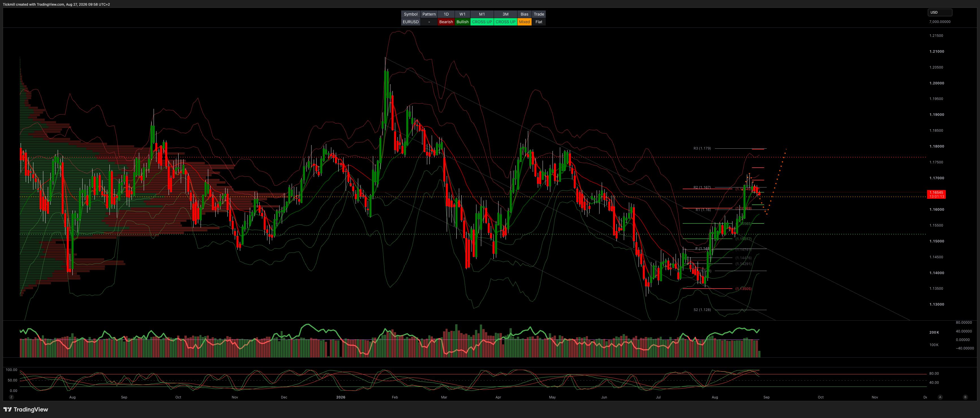
Task: Click the 1.14000 price scale label
Action: pos(937,272)
